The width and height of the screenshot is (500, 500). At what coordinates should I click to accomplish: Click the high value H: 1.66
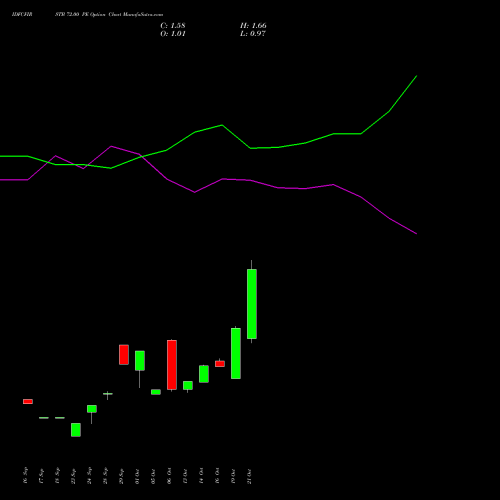pyautogui.click(x=253, y=26)
